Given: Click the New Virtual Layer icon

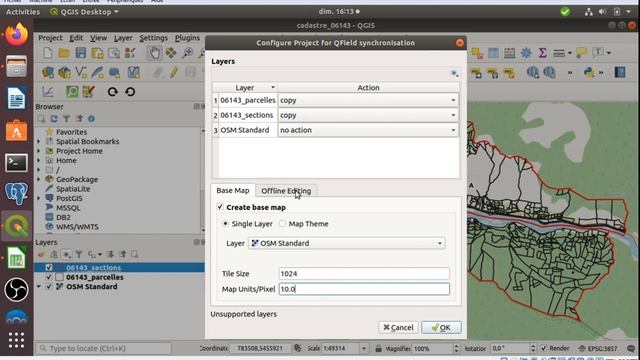Looking at the screenshot, I should (x=133, y=73).
